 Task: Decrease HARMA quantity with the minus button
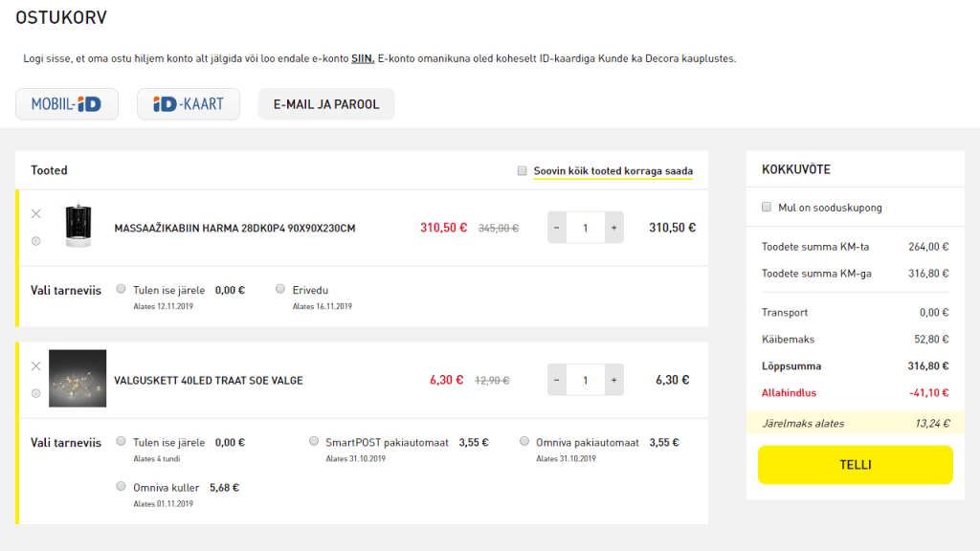[x=556, y=227]
